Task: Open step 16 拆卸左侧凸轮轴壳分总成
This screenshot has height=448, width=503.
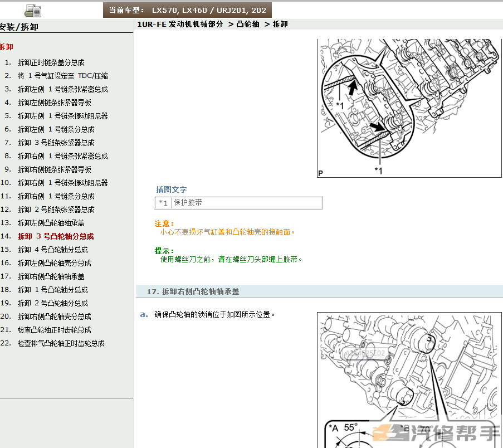Action: coord(54,263)
